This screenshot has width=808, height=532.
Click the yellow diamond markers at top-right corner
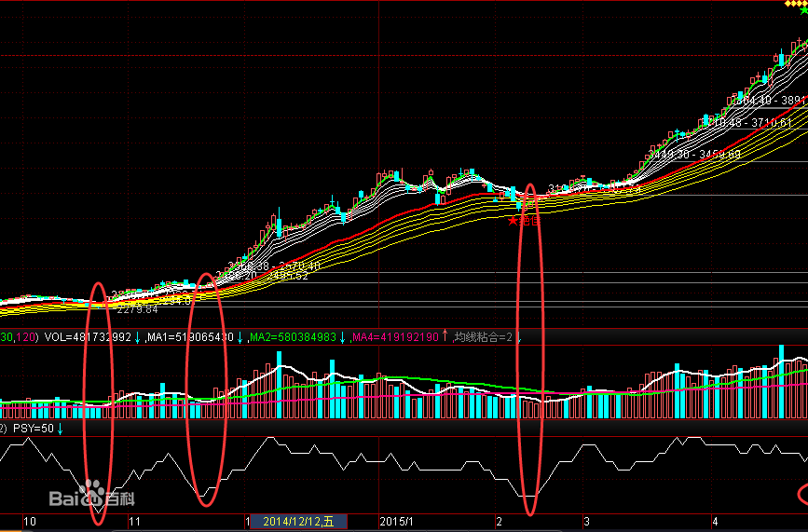794,4
